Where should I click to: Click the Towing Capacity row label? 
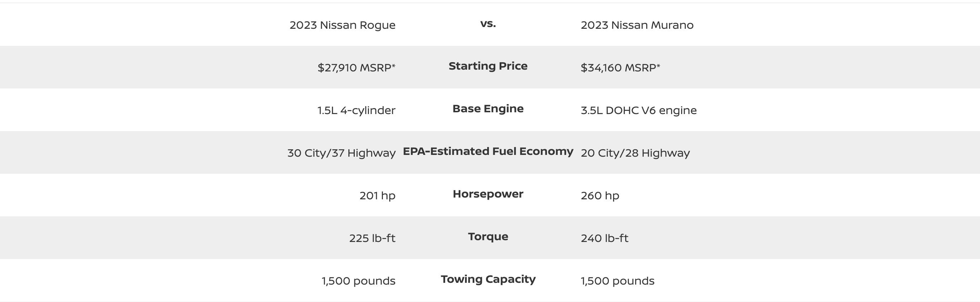coord(488,279)
